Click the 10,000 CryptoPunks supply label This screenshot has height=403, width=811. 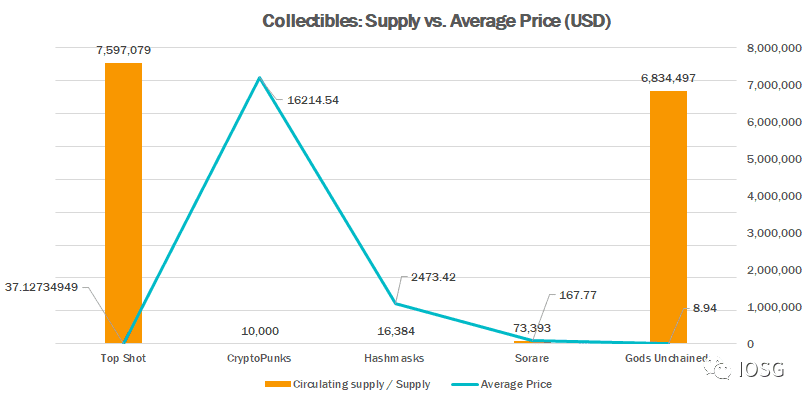260,331
